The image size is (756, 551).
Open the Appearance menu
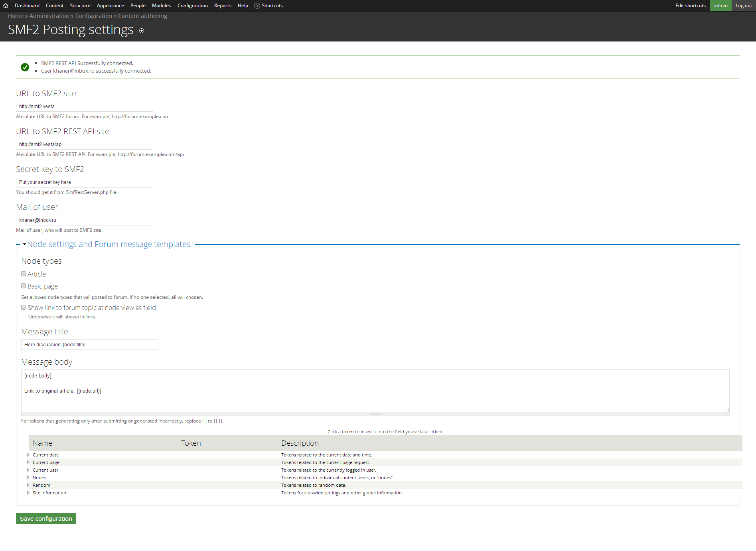[x=111, y=6]
